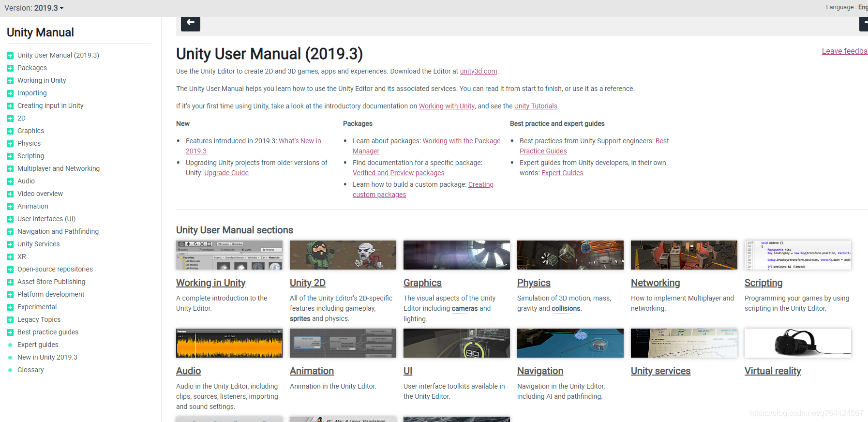
Task: Click the Unity services chart thumbnail
Action: pos(684,343)
